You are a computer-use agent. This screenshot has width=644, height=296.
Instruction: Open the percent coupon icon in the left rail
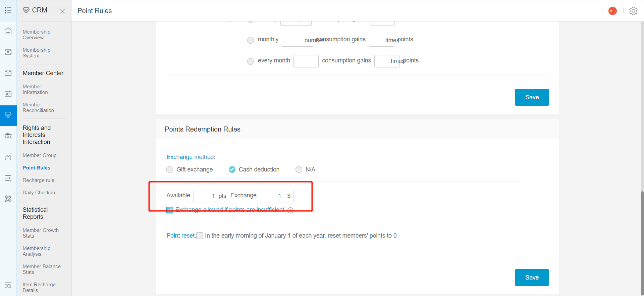8,136
